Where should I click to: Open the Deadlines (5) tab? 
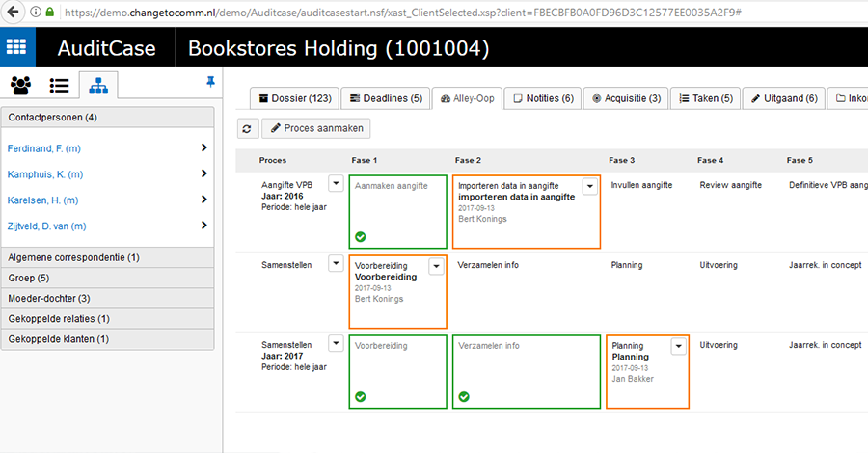[386, 98]
